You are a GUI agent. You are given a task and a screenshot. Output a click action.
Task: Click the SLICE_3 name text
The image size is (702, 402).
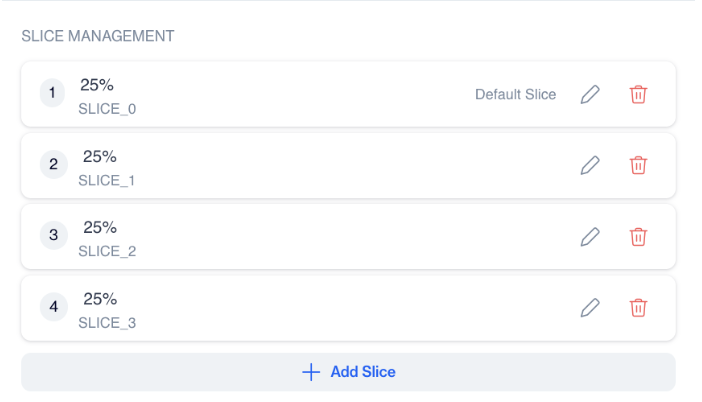107,323
